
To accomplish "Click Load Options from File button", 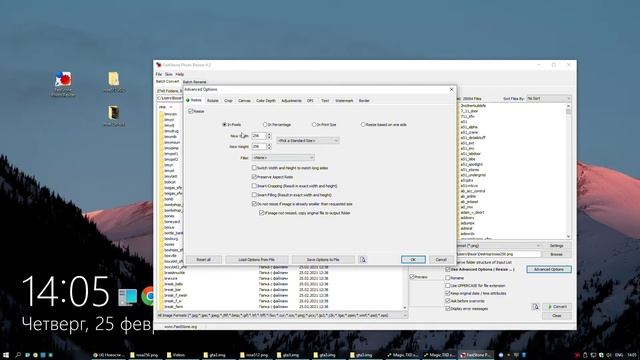I will 256,260.
